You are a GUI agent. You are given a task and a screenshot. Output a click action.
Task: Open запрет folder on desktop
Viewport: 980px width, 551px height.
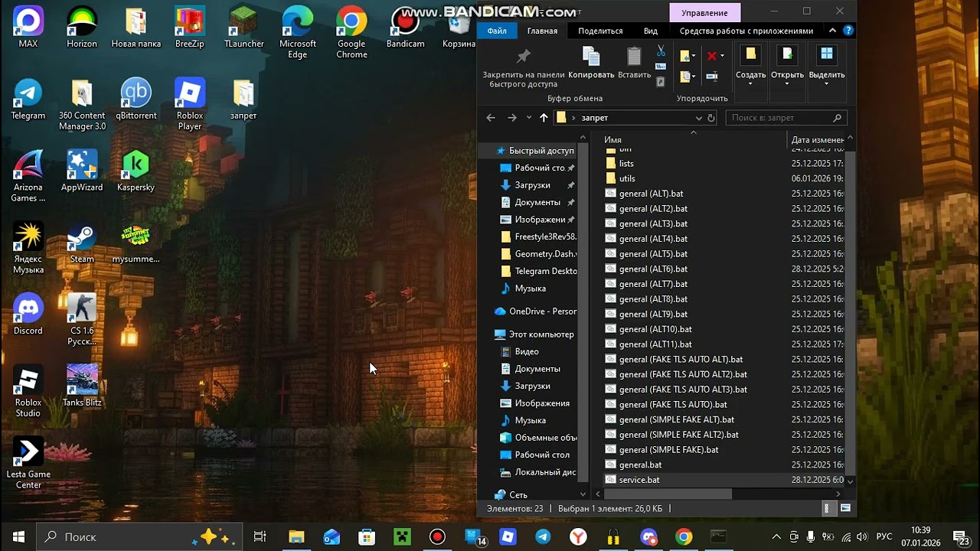coord(243,99)
